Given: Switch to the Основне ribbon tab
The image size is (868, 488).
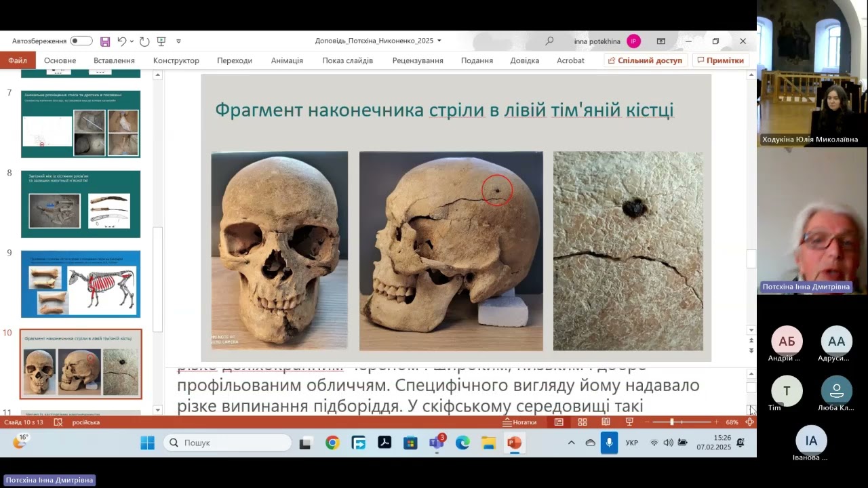Looking at the screenshot, I should [60, 60].
